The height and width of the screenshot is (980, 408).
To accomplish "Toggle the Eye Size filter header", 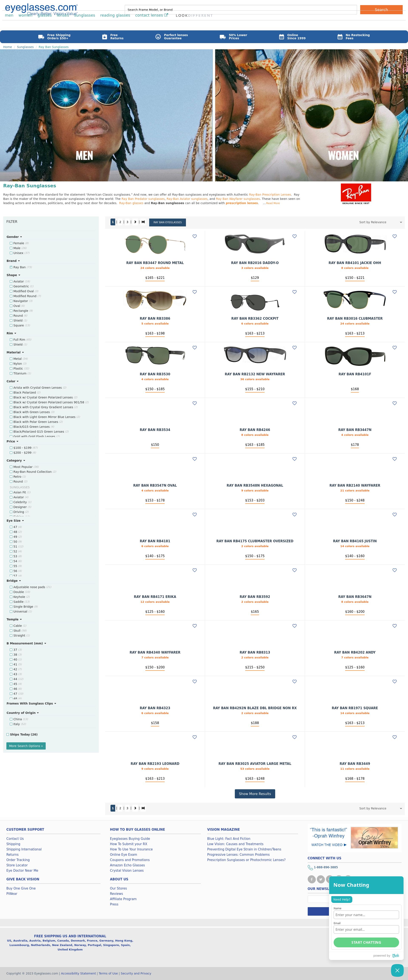I will 15,520.
